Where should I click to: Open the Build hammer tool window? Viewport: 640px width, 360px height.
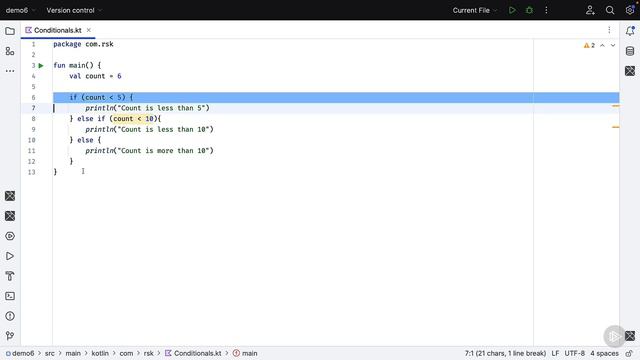tap(10, 276)
